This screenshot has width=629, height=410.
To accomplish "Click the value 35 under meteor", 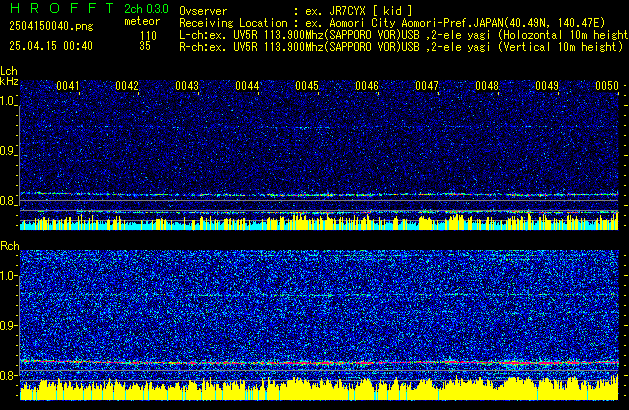I will pos(145,46).
